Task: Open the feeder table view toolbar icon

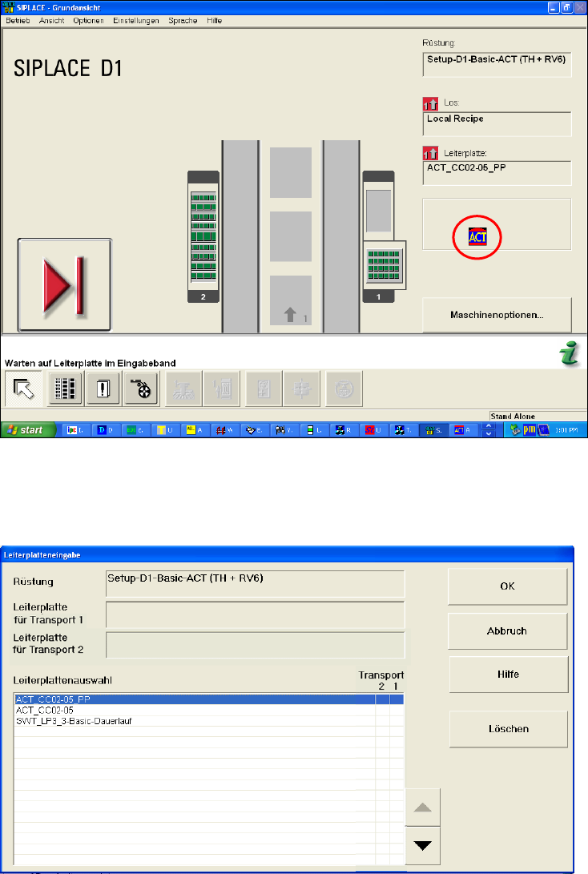Action: 65,389
